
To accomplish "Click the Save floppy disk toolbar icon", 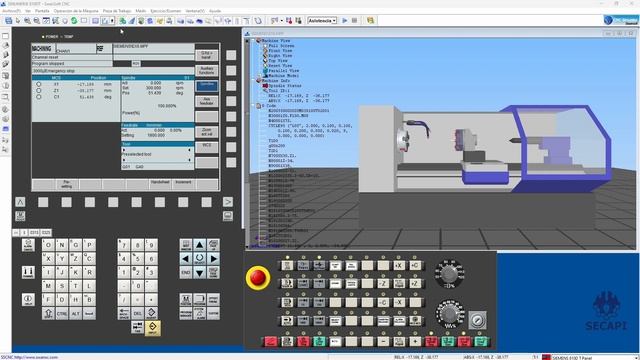I will click(x=9, y=20).
